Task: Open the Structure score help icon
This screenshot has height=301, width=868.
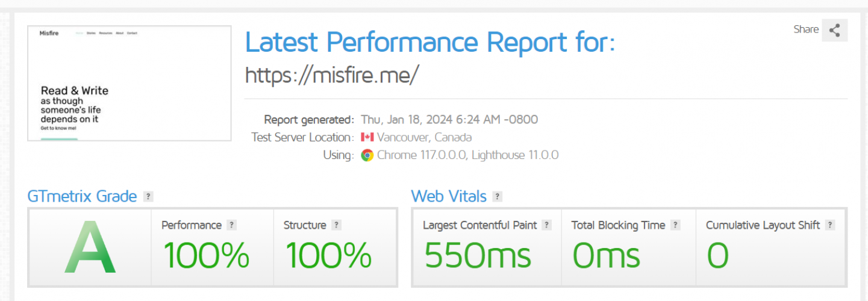Action: 336,225
